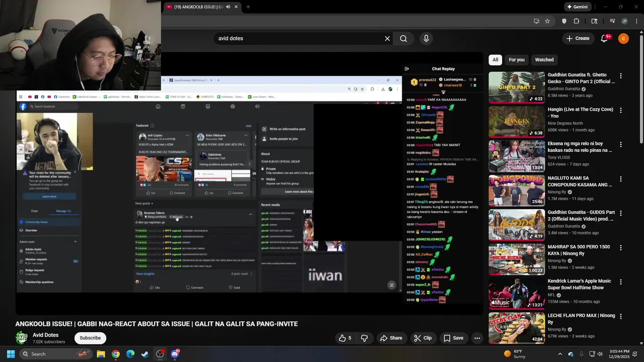Open options for Hangin Live at Cozy Cove
The width and height of the screenshot is (644, 362).
click(620, 110)
